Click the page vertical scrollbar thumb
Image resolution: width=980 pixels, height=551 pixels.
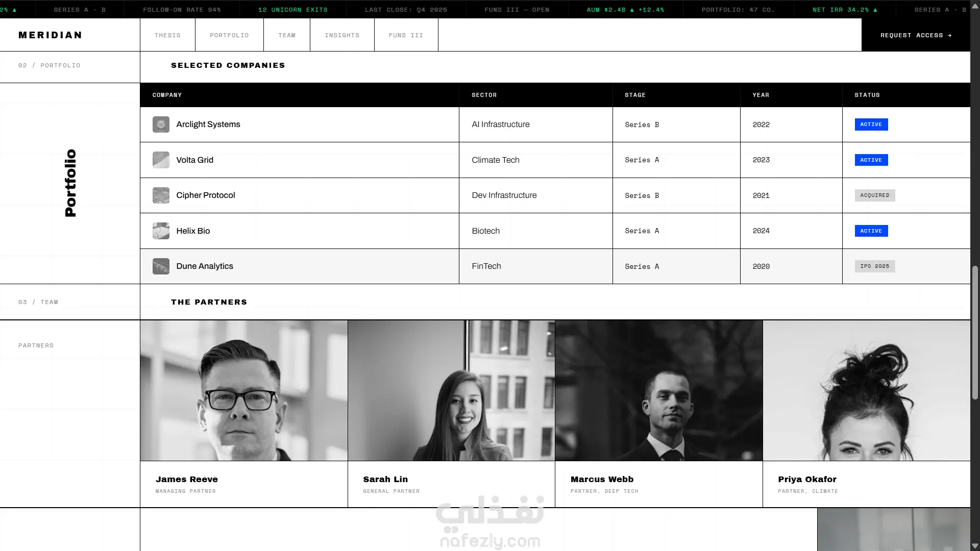pyautogui.click(x=975, y=332)
